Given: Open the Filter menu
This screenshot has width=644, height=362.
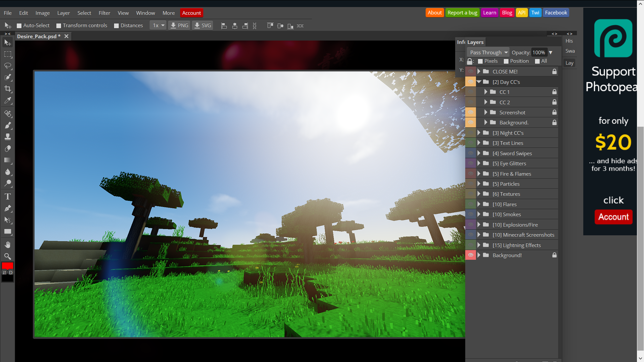Looking at the screenshot, I should (x=104, y=13).
